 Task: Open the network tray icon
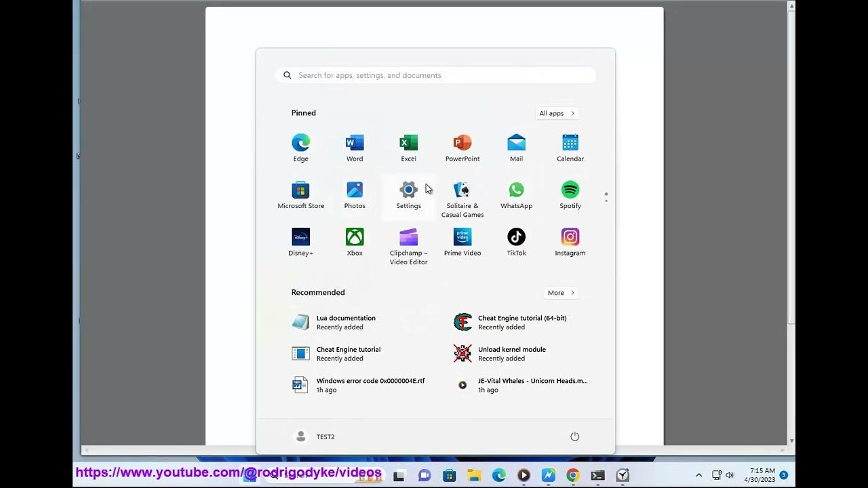717,475
